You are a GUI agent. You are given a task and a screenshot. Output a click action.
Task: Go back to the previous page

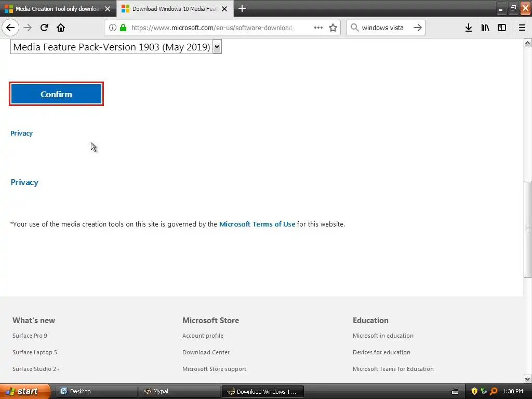pos(10,28)
